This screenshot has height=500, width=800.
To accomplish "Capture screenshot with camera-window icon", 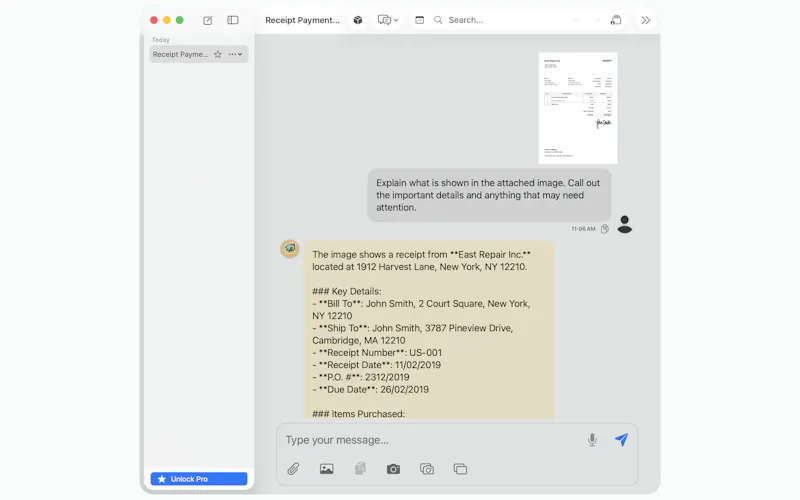I will [427, 469].
